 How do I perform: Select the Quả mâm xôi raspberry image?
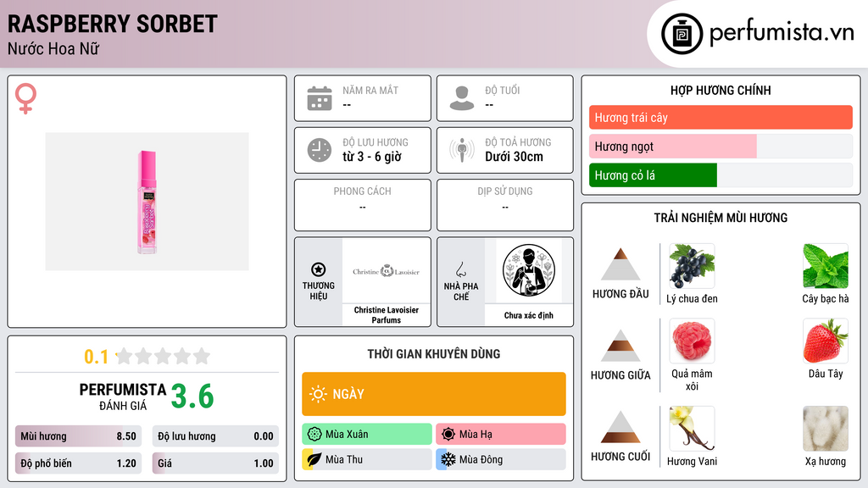click(692, 341)
